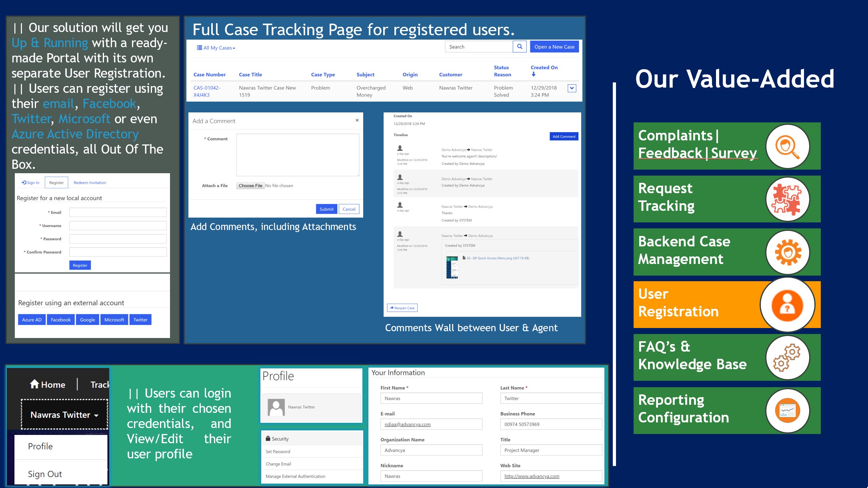Sort by the Created On column
This screenshot has width=868, height=488.
tap(544, 68)
